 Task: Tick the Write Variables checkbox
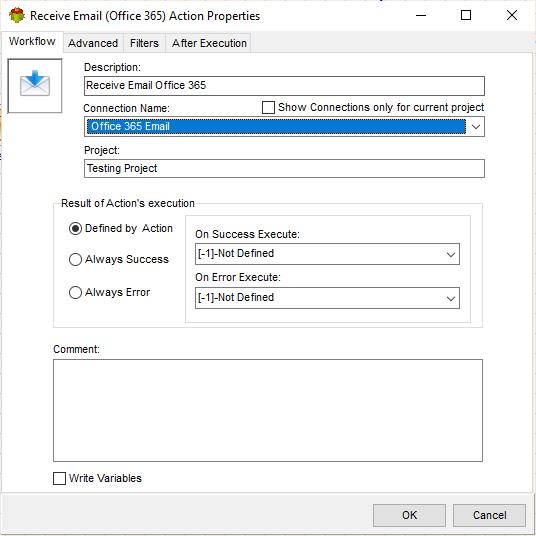[x=59, y=478]
